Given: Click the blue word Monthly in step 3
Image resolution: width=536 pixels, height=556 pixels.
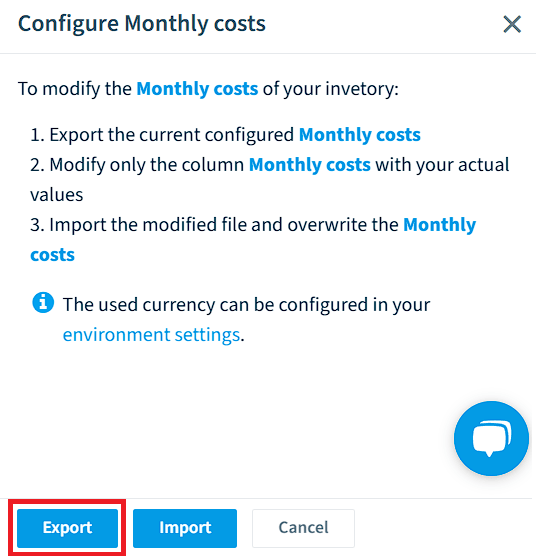Looking at the screenshot, I should pyautogui.click(x=440, y=225).
